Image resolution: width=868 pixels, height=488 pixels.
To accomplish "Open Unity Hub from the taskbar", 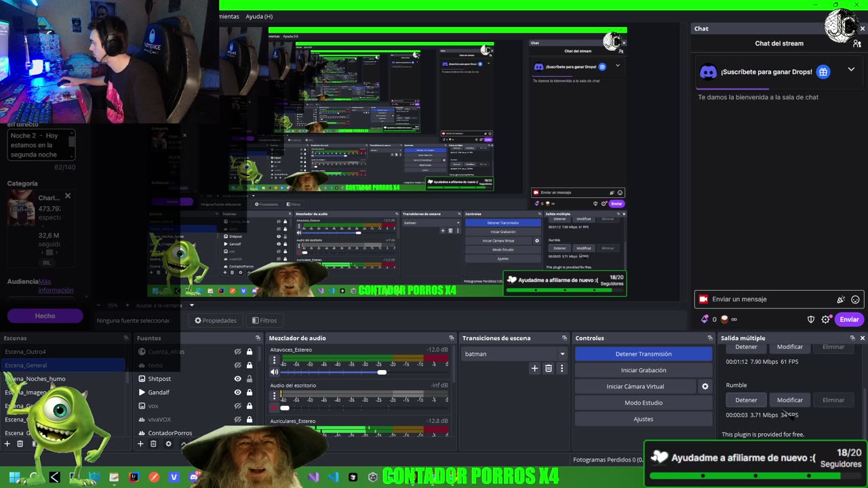I will [x=372, y=477].
